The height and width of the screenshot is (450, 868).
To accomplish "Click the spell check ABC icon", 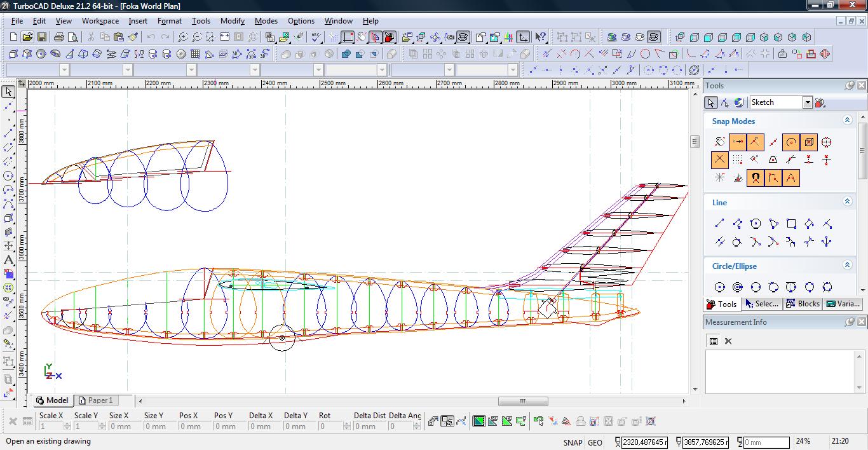I will (x=316, y=37).
